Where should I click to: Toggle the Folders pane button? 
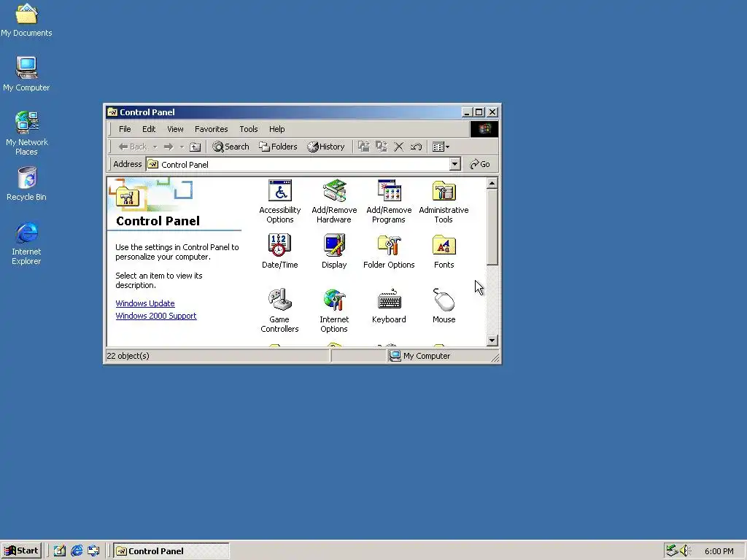pos(278,147)
